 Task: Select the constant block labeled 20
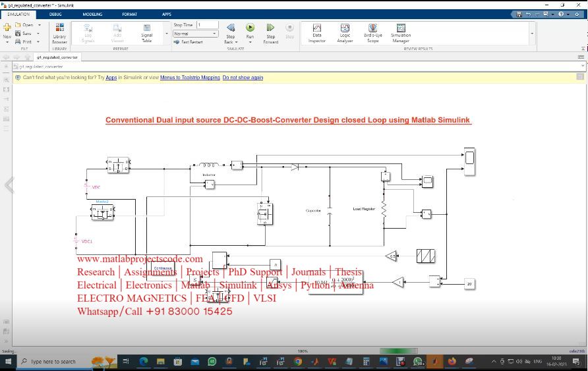(469, 284)
